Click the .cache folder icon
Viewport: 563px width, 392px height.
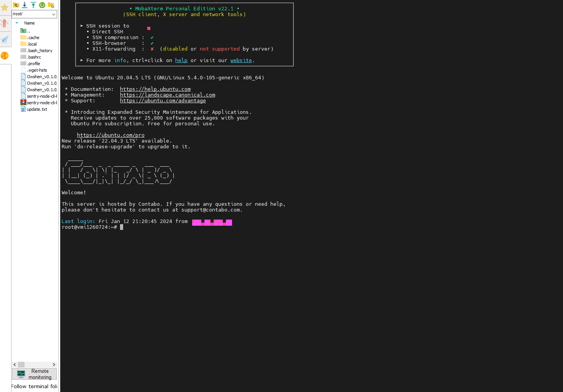pyautogui.click(x=23, y=38)
